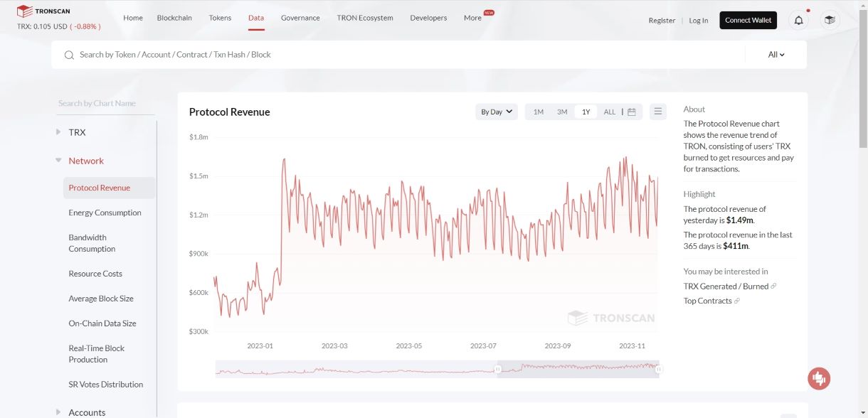
Task: Open the calendar date picker icon
Action: (x=631, y=112)
